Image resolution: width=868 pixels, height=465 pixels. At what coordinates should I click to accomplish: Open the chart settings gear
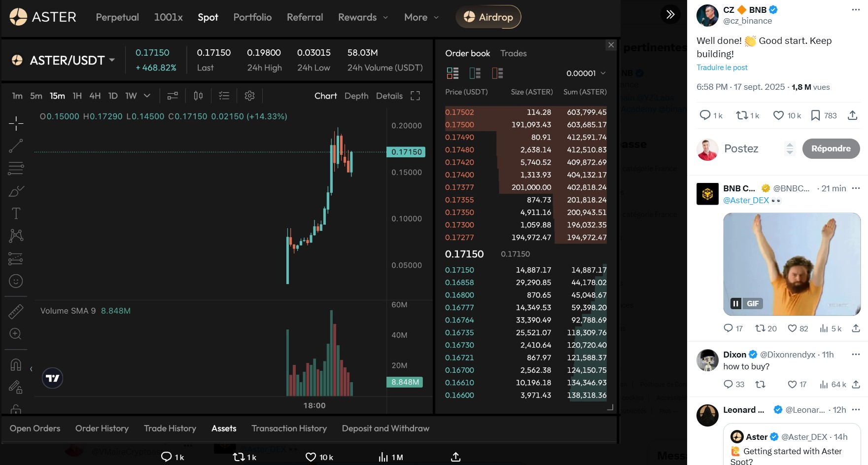pyautogui.click(x=249, y=96)
